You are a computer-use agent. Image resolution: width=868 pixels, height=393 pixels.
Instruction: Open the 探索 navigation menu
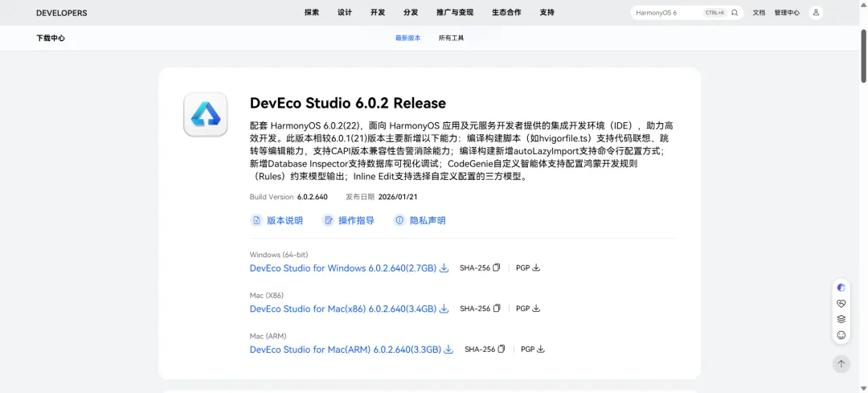(x=312, y=12)
